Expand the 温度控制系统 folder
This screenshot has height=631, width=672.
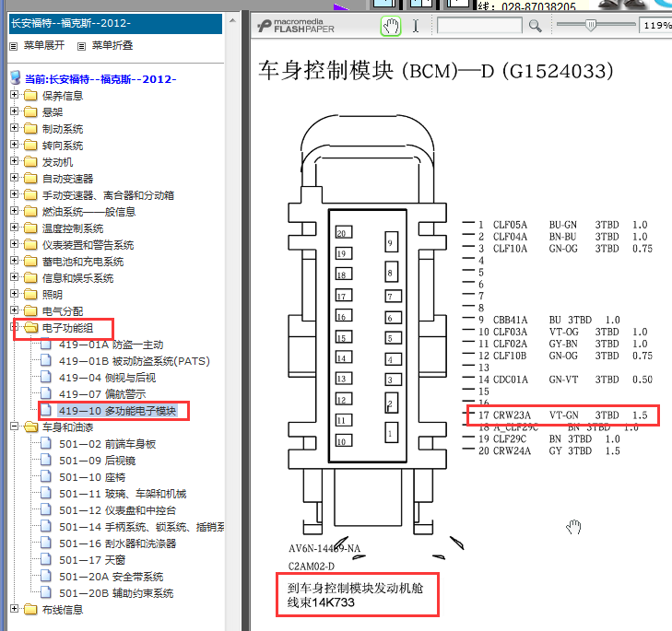[x=14, y=228]
